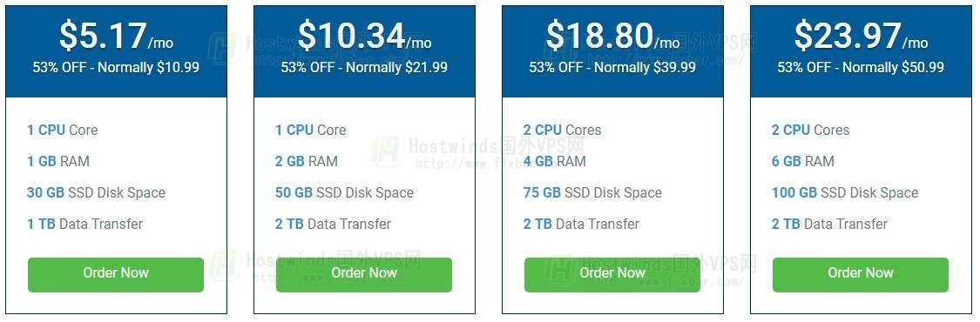Select the $5.17/mo price header

pos(116,36)
